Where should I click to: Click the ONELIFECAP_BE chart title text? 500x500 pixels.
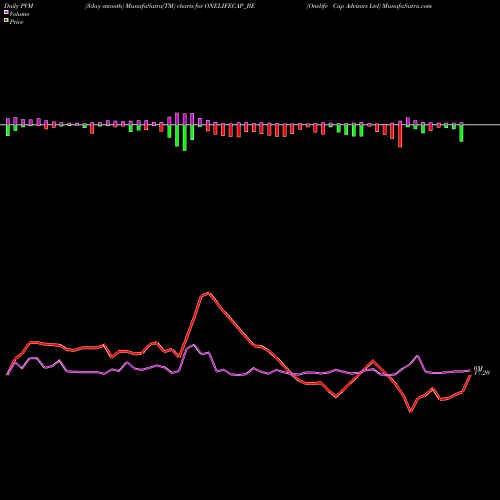170,6
